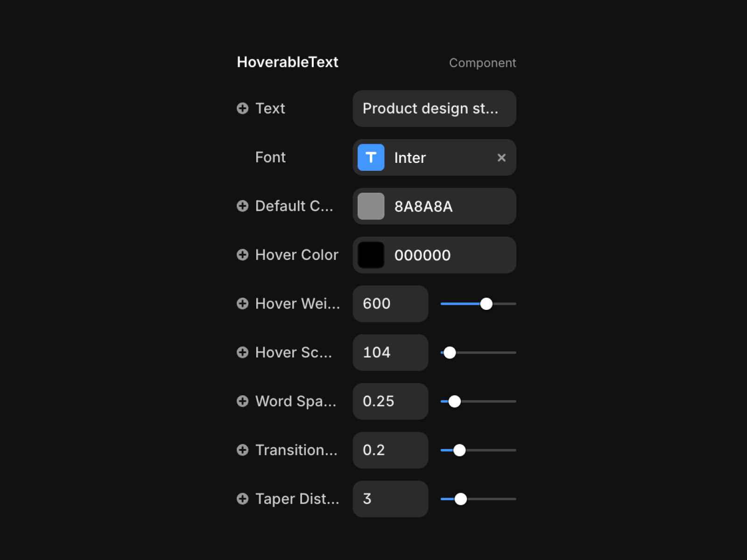Click the plus icon beside Hover Wei...

click(x=242, y=303)
